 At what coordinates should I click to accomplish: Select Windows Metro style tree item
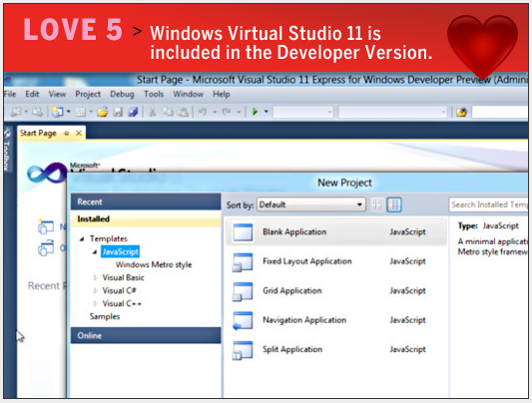pyautogui.click(x=154, y=264)
